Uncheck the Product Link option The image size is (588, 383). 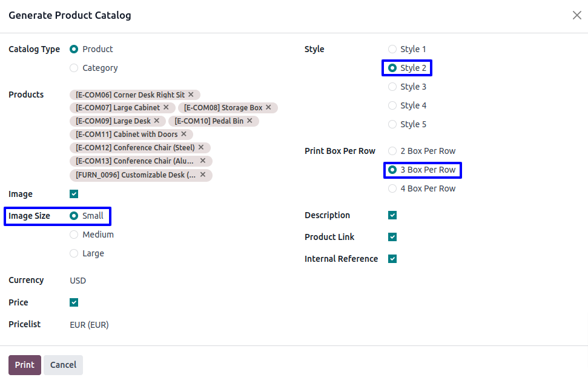392,237
